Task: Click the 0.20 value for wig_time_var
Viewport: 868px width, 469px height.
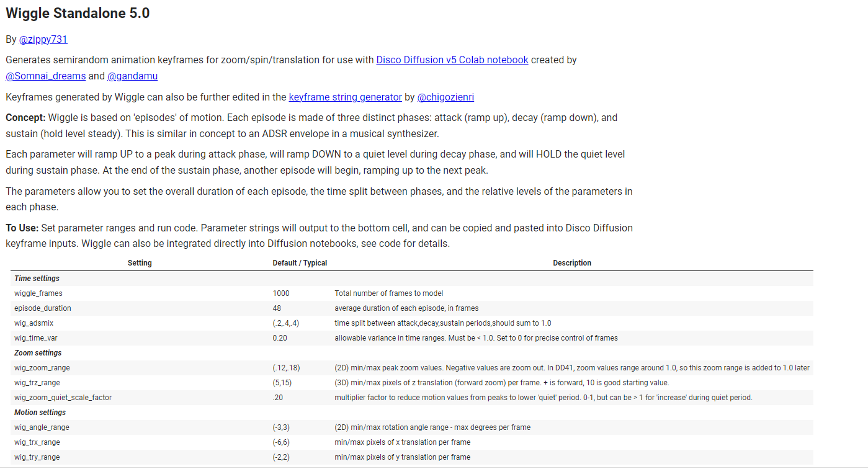Action: [280, 338]
